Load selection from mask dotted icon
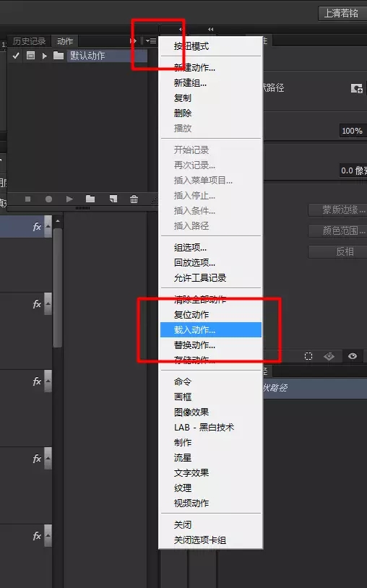367x588 pixels. pyautogui.click(x=308, y=356)
